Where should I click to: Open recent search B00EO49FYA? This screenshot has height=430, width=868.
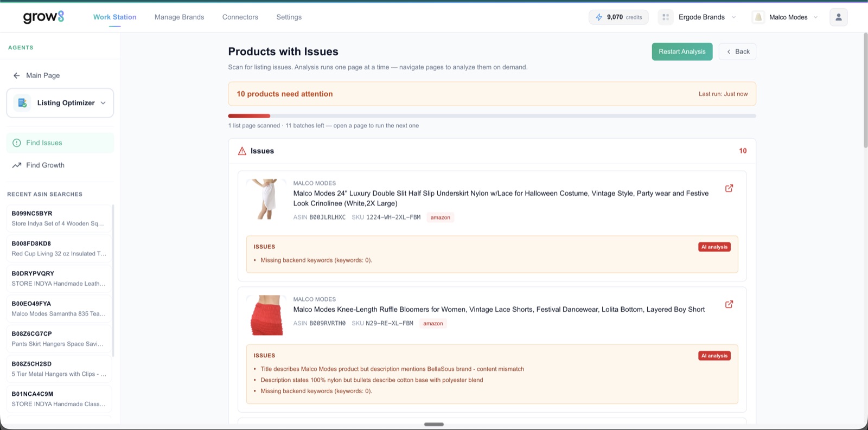tap(59, 309)
